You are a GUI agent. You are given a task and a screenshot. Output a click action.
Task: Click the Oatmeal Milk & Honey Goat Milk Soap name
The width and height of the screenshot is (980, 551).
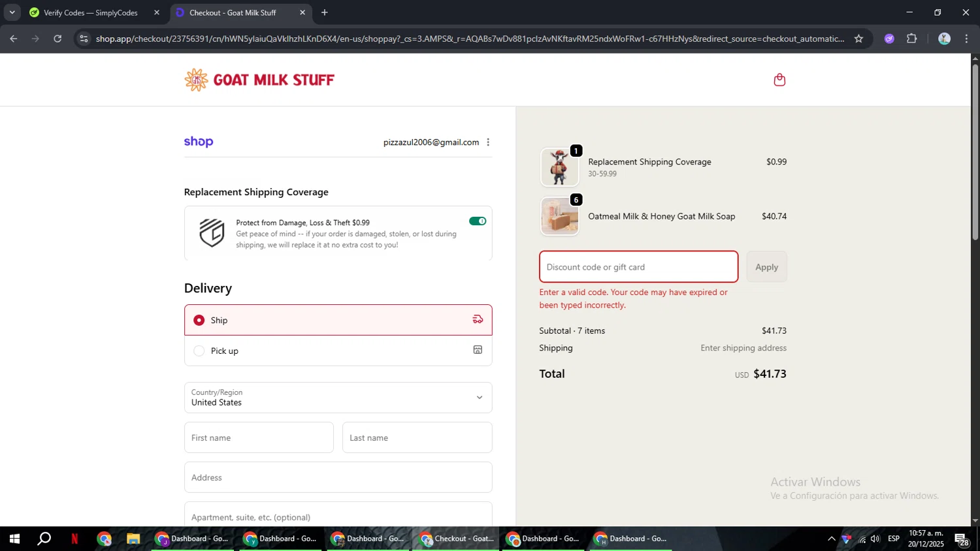pos(661,216)
